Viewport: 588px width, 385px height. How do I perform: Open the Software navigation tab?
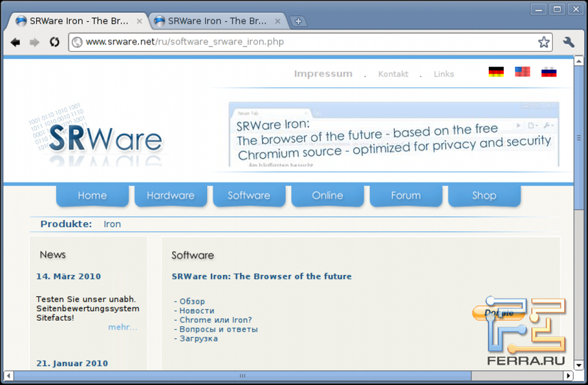249,196
